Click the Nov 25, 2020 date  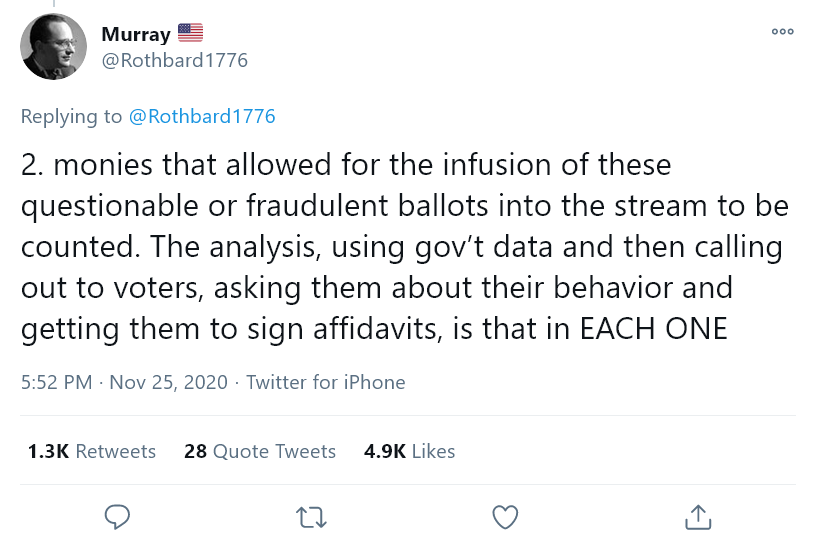(167, 382)
